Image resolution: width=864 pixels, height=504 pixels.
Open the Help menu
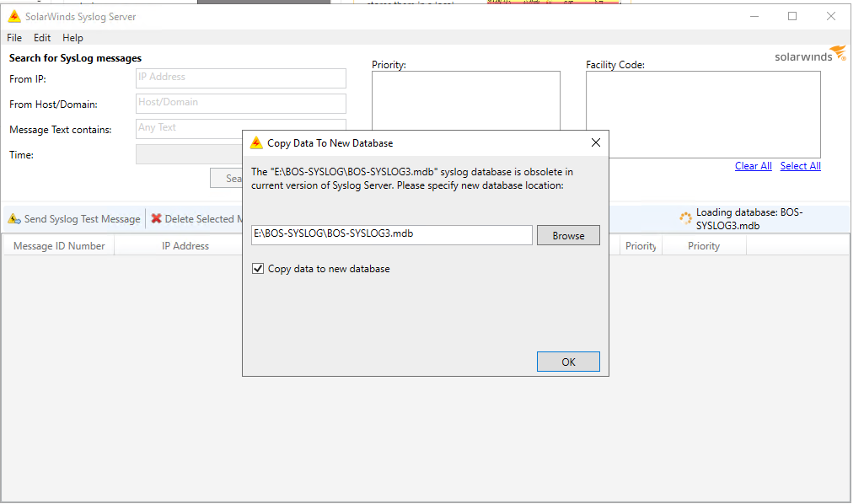(72, 38)
